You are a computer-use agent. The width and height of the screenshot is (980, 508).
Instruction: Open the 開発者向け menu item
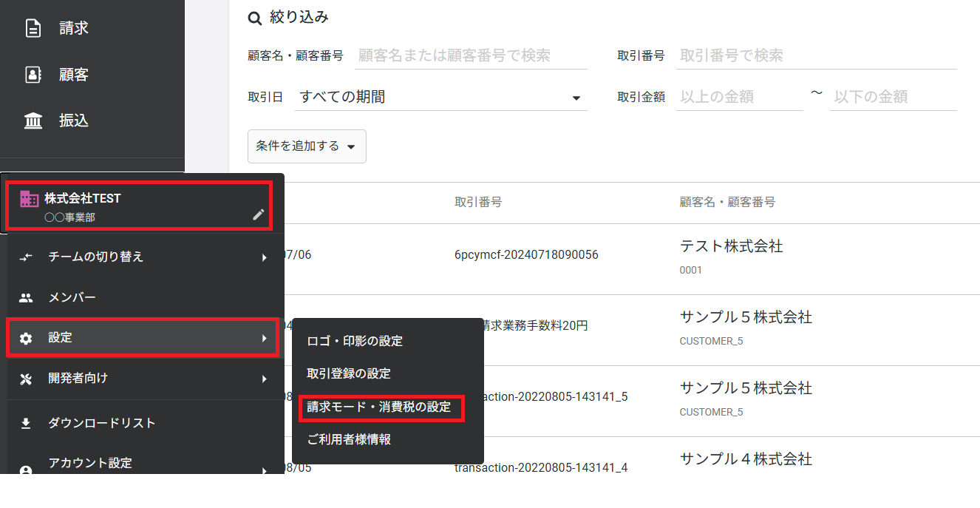point(146,379)
